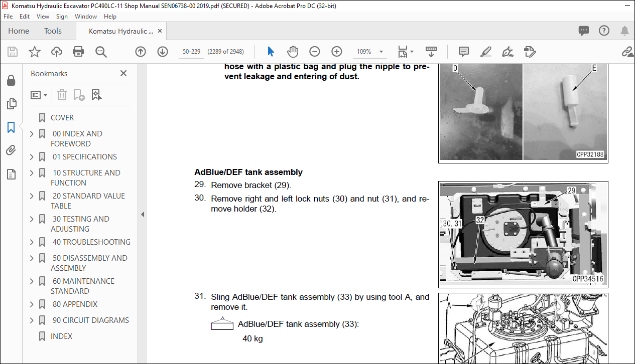Delete selected bookmark with trash icon
Viewport: 635px width, 364px height.
coord(62,95)
